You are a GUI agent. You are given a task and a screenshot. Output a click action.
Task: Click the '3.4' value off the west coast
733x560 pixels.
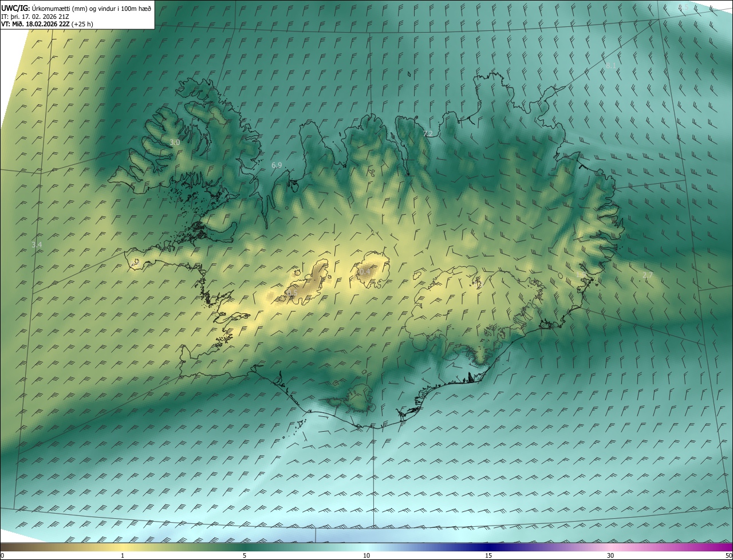click(37, 244)
